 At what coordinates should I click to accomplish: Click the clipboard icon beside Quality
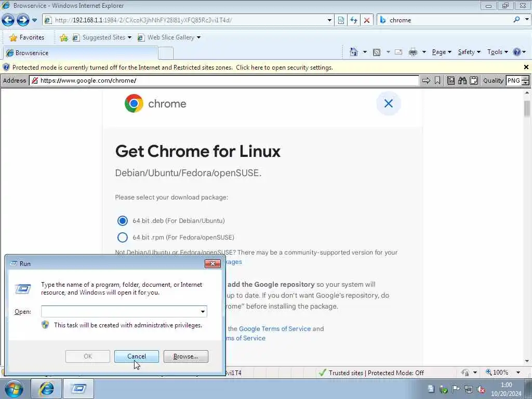(x=474, y=81)
